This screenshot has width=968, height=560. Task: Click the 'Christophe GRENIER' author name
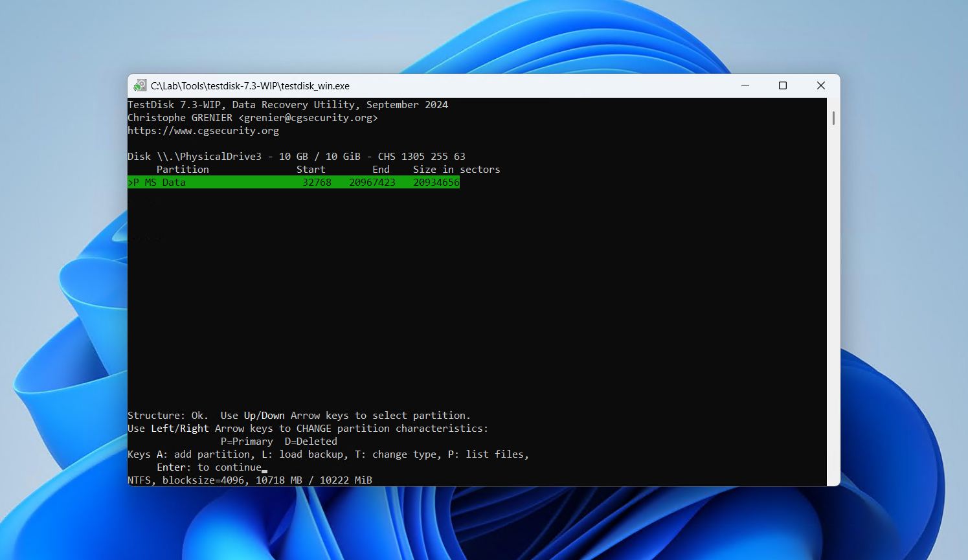tap(180, 118)
